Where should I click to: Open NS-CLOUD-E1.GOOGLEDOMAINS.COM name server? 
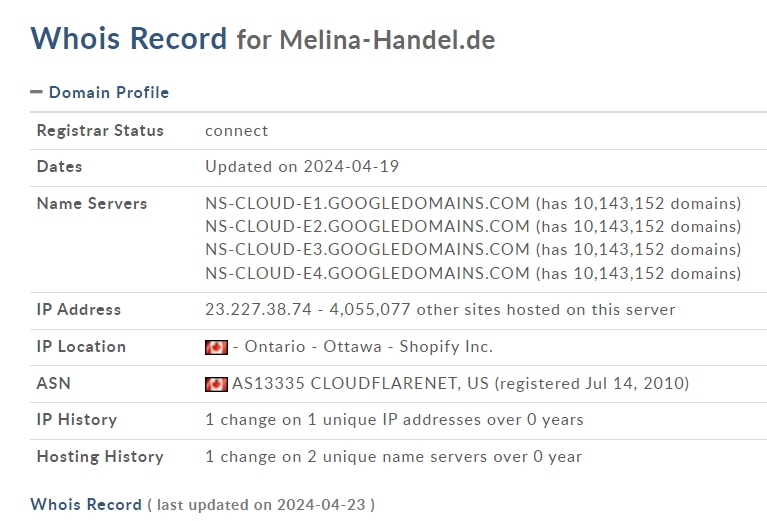click(367, 204)
